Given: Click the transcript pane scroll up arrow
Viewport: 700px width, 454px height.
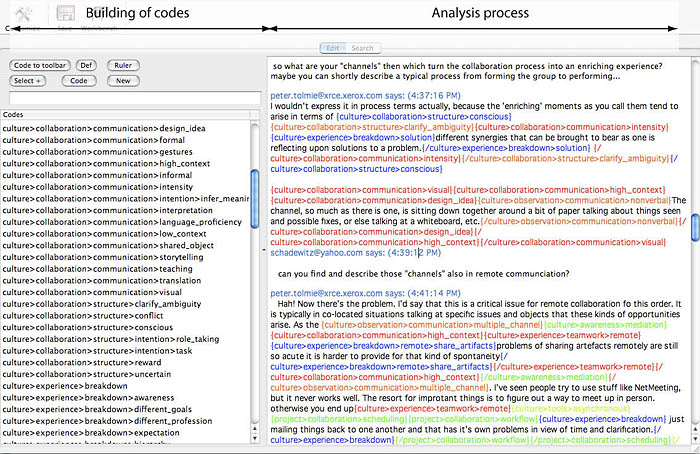Looking at the screenshot, I should [696, 429].
